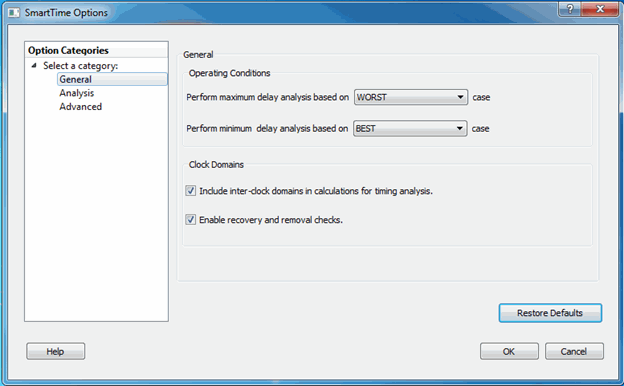Image resolution: width=624 pixels, height=386 pixels.
Task: Select the General category
Action: (112, 79)
